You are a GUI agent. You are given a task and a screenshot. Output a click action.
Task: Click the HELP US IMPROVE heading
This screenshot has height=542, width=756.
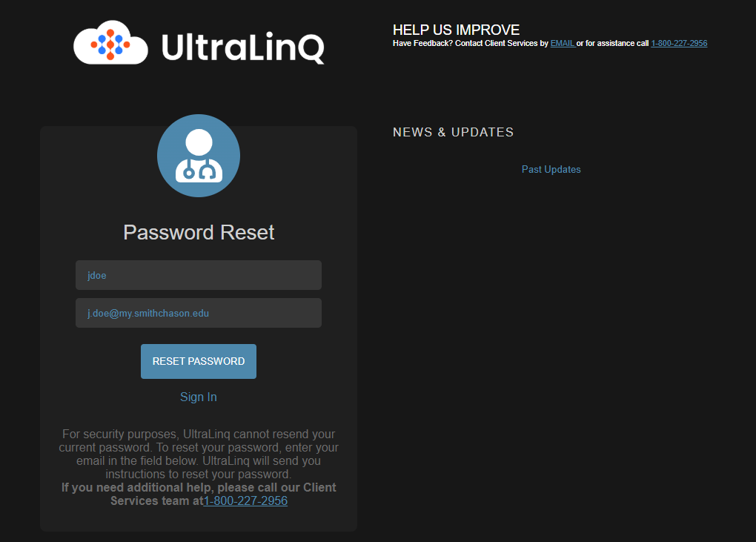(x=456, y=30)
